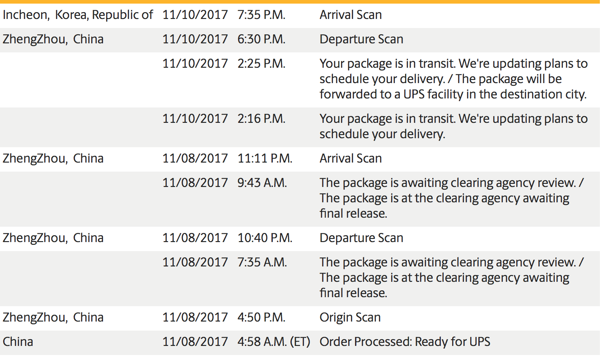Select ZhengZhou Arrival Scan on 11/08/2017
The width and height of the screenshot is (608, 364).
351,159
